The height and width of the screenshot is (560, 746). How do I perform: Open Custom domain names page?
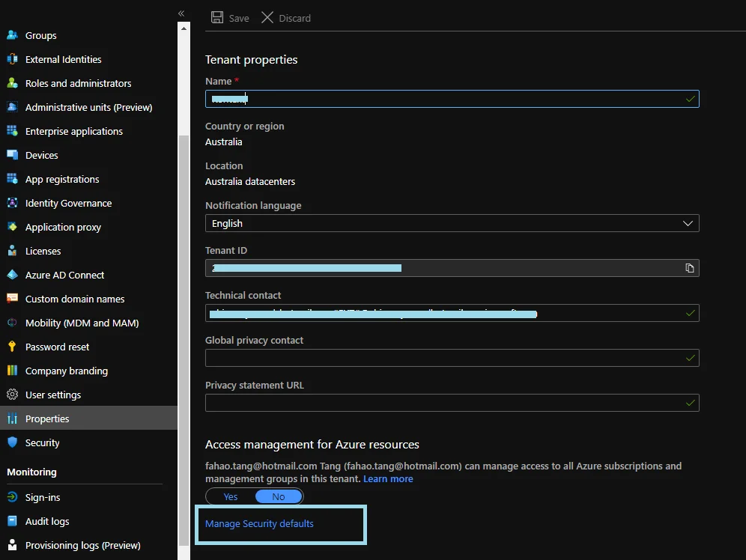point(75,299)
